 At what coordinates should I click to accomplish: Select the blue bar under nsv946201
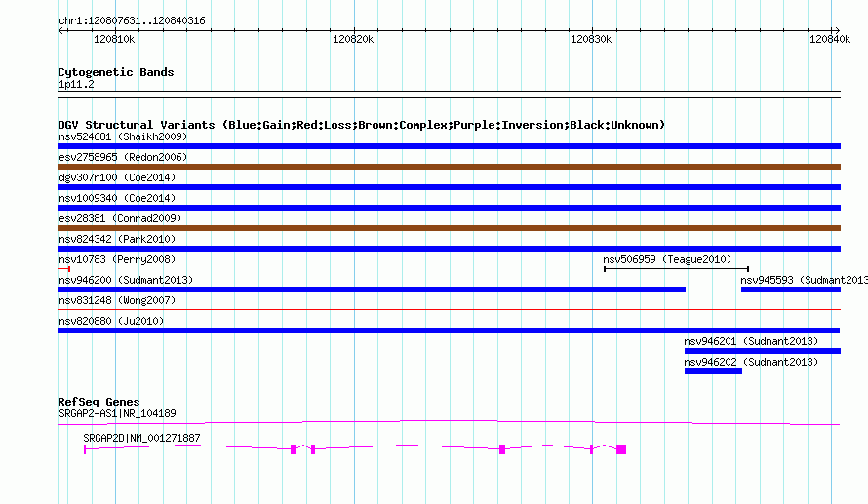click(x=763, y=351)
